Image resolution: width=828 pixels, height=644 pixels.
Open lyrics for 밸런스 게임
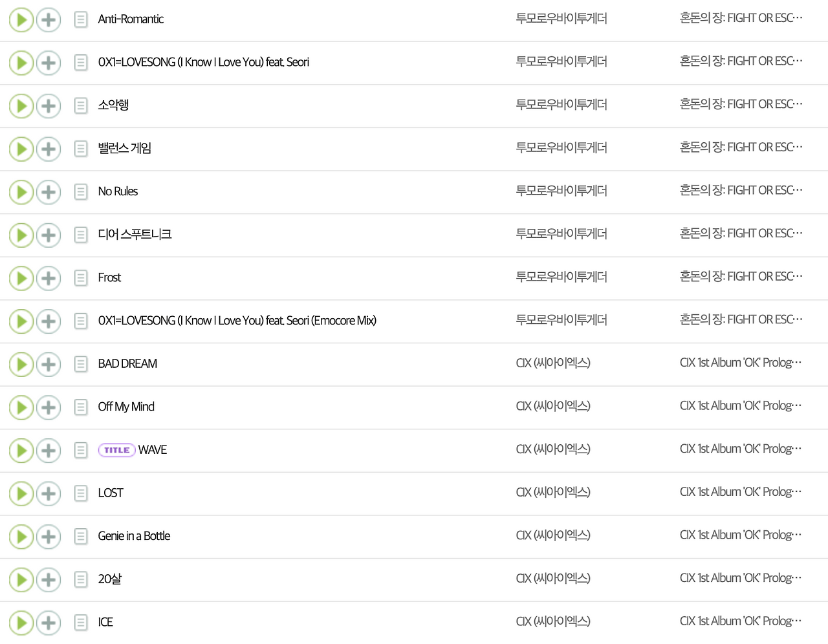[x=81, y=149]
